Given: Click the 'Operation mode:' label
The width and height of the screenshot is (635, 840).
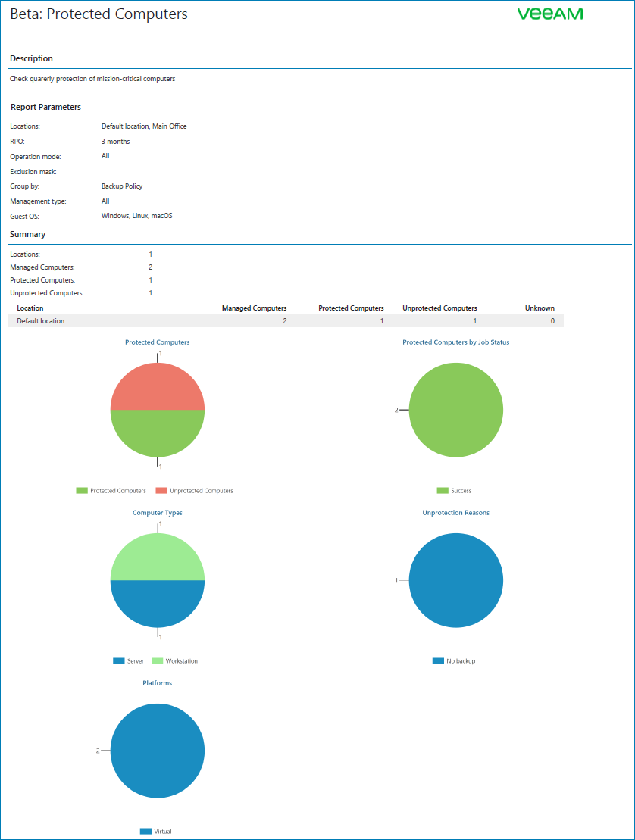Looking at the screenshot, I should tap(36, 157).
